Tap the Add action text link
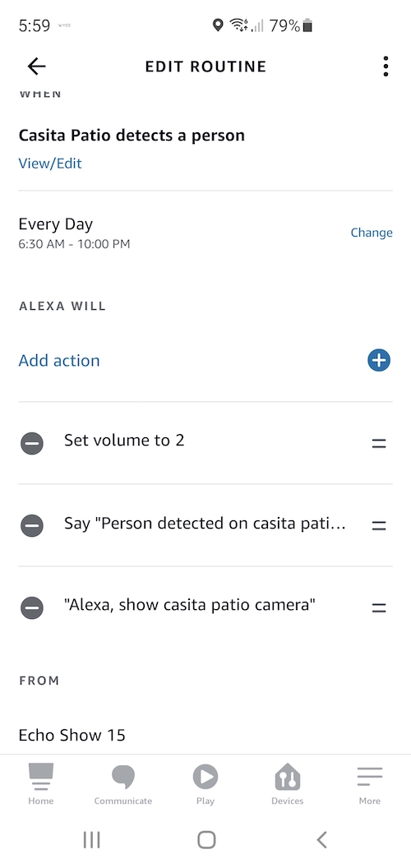The image size is (411, 868). click(x=59, y=360)
